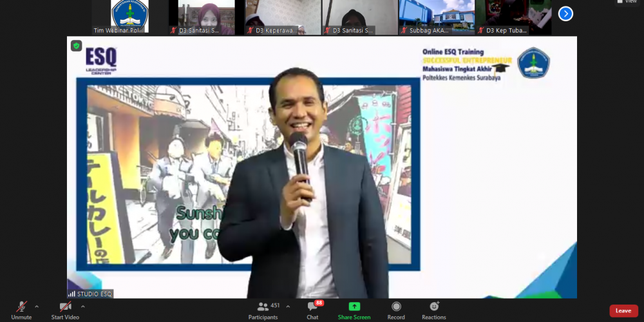Select the Tim Webinar Pol... participant thumbnail
Screen dimensions: 644x322
click(129, 17)
